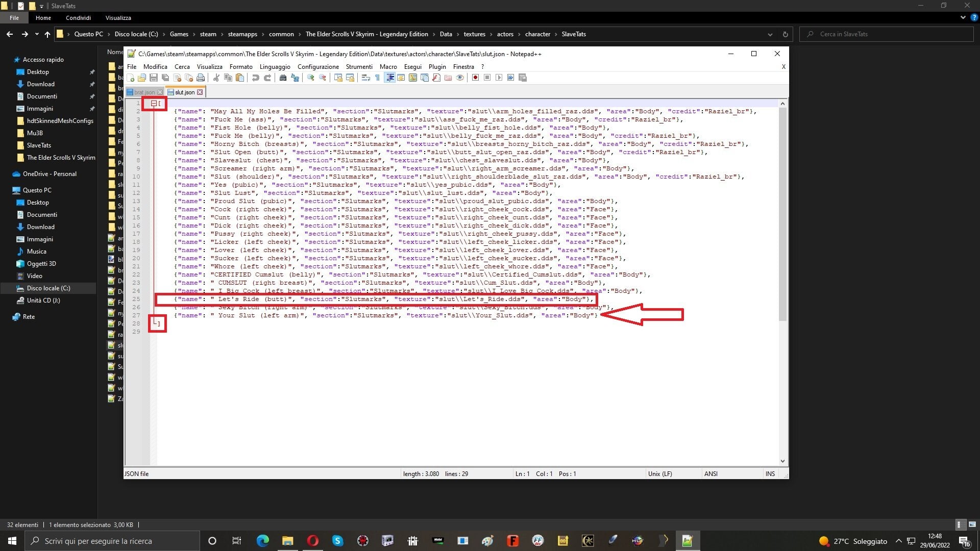Click the Open file toolbar icon
This screenshot has width=980, height=551.
(x=142, y=78)
